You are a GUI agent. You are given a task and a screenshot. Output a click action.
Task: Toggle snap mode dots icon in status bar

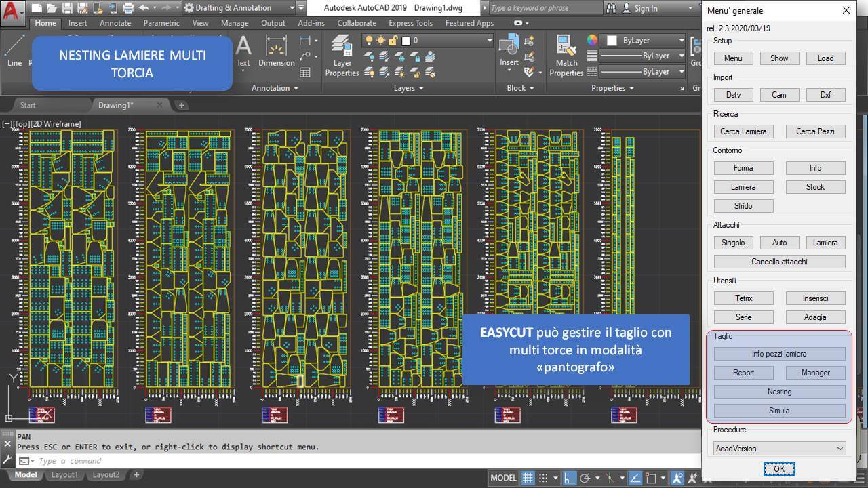click(542, 478)
